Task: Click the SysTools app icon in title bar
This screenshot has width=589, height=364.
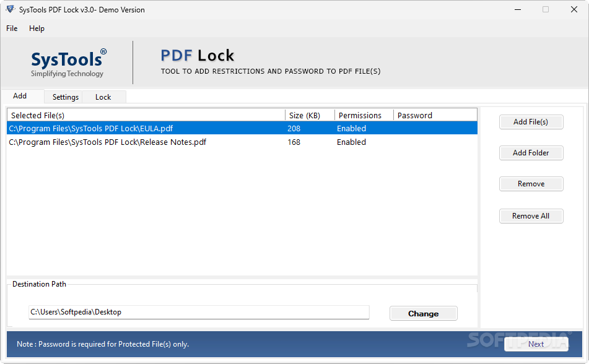Action: coord(10,9)
